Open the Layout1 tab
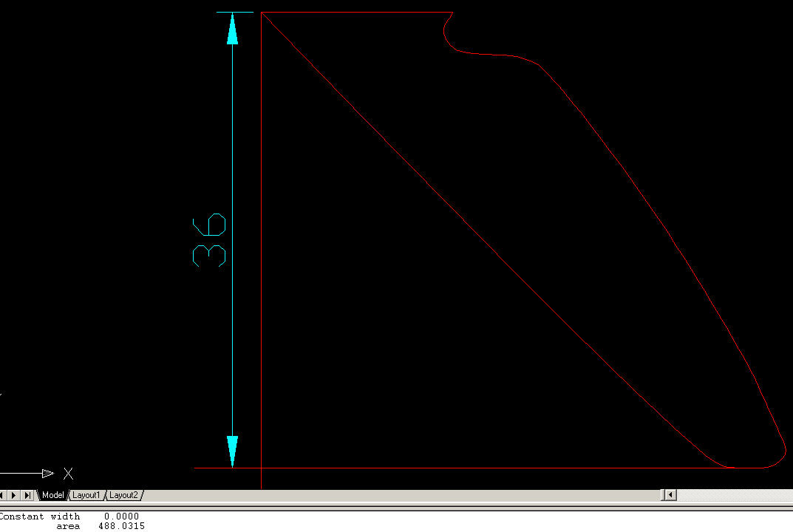Screen dimensions: 793x532 pos(86,495)
